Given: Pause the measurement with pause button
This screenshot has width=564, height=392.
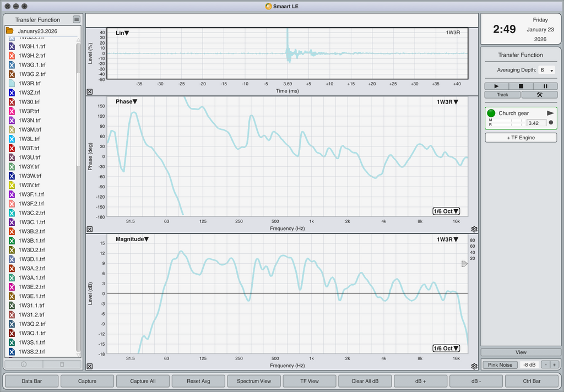Looking at the screenshot, I should 545,86.
